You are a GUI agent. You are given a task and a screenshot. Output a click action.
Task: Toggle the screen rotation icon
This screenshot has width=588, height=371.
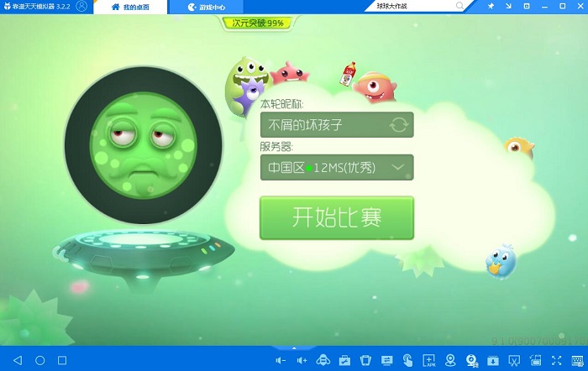click(365, 360)
